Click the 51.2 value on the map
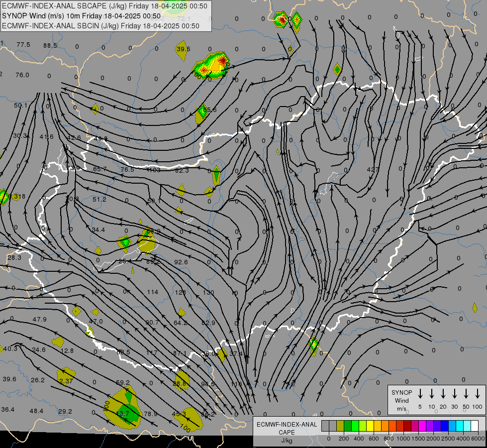Image resolution: width=487 pixels, height=448 pixels. pyautogui.click(x=99, y=199)
